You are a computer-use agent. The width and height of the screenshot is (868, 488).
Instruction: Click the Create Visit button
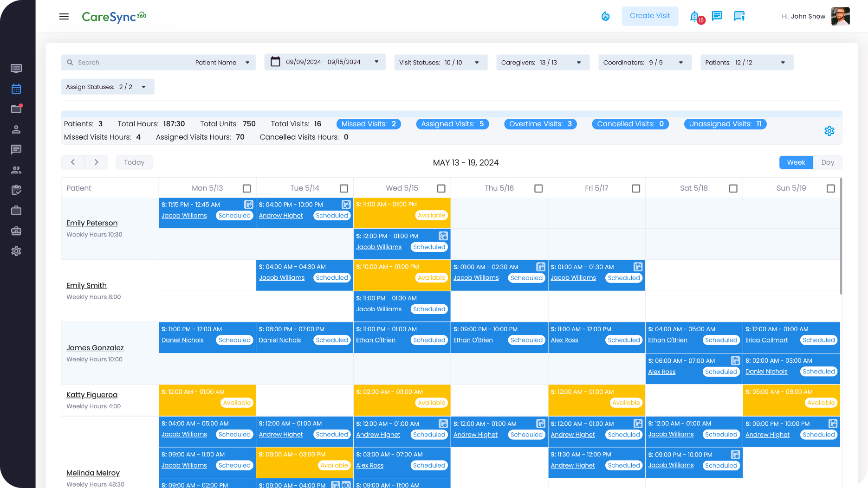click(x=650, y=16)
